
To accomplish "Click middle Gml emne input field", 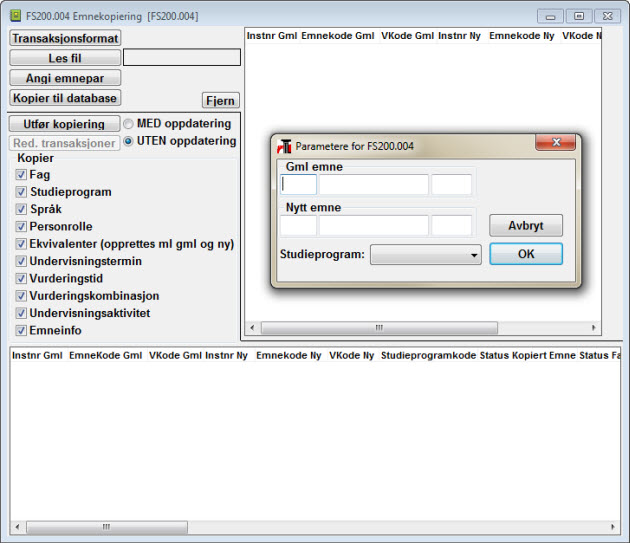I will click(x=374, y=184).
